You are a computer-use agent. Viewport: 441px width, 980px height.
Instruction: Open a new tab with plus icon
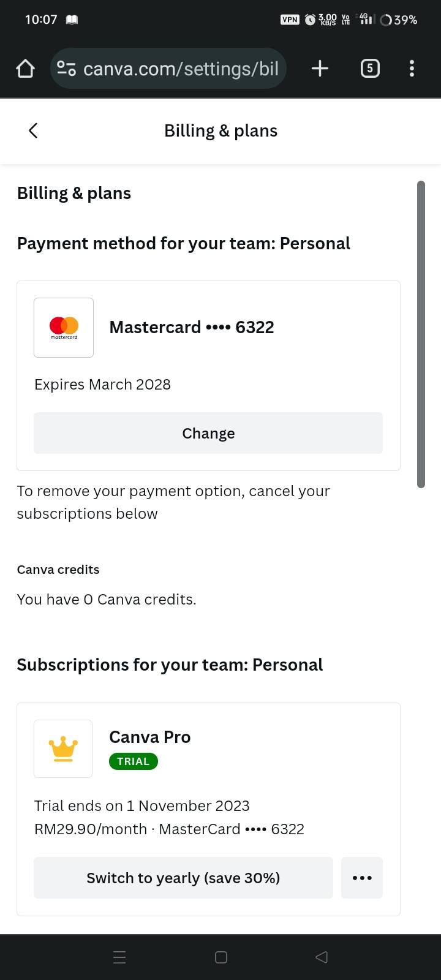tap(320, 69)
